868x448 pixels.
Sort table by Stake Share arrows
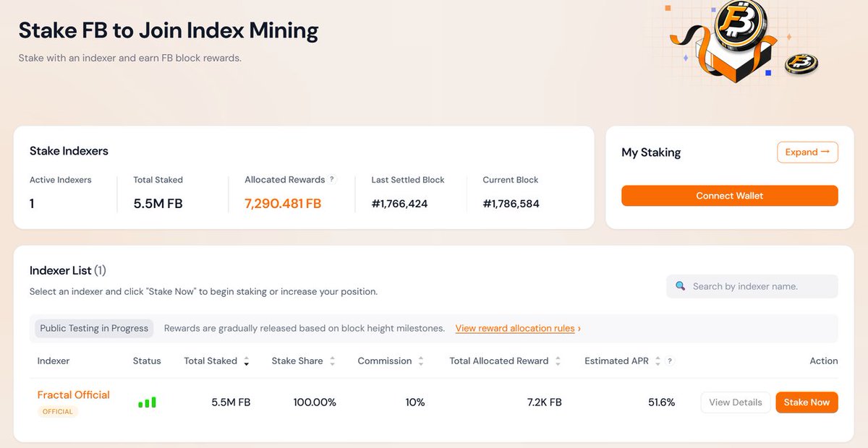tap(332, 361)
